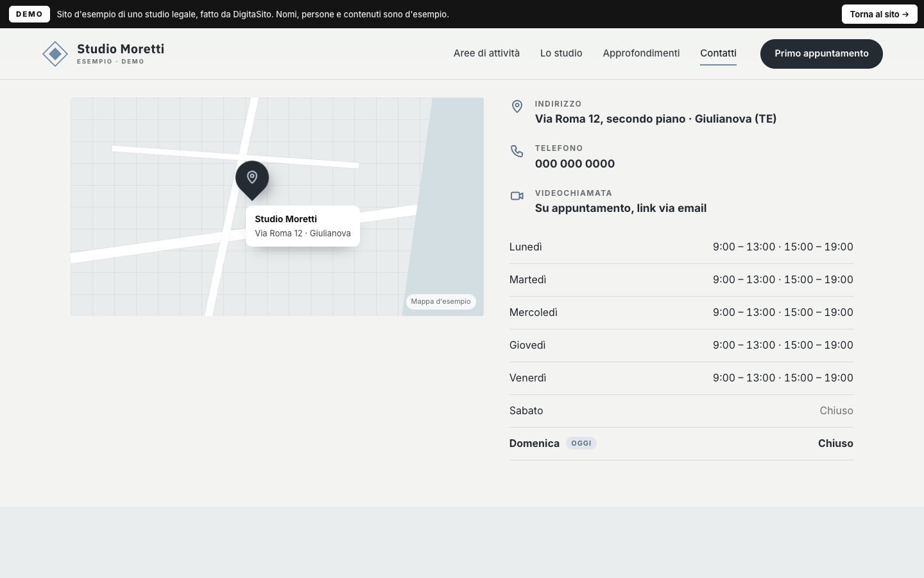The height and width of the screenshot is (578, 924).
Task: Click the phone icon beside Telefono
Action: click(517, 151)
